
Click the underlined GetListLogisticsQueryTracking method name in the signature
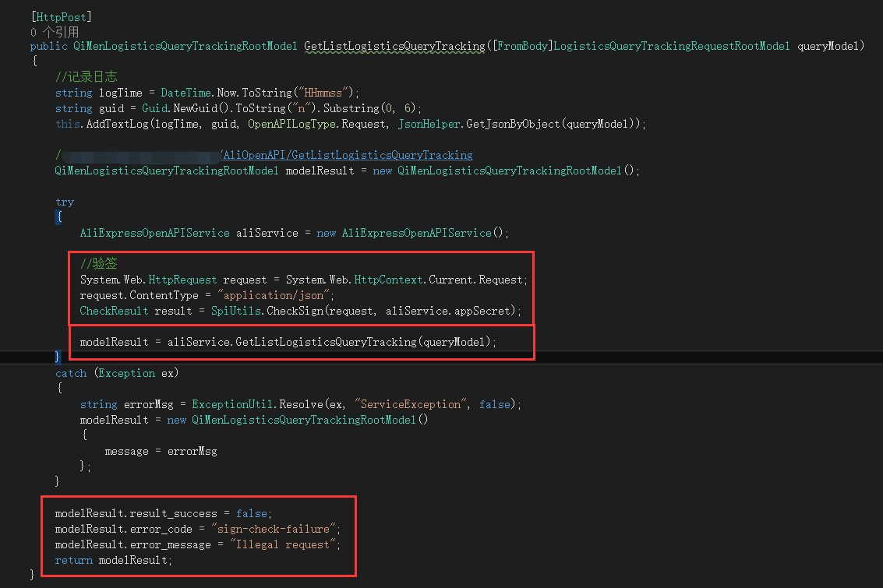coord(395,46)
